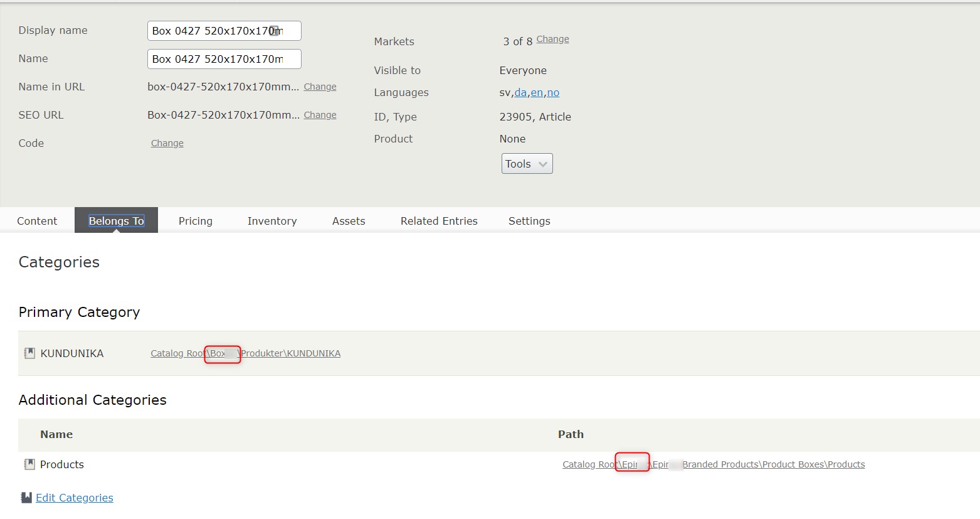Click Change next to SEO URL
980x519 pixels.
coord(320,115)
